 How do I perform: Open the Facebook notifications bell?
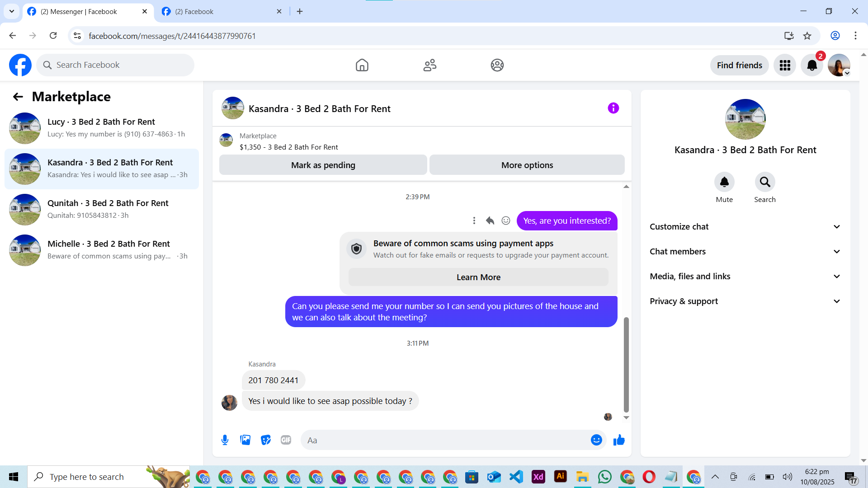812,66
